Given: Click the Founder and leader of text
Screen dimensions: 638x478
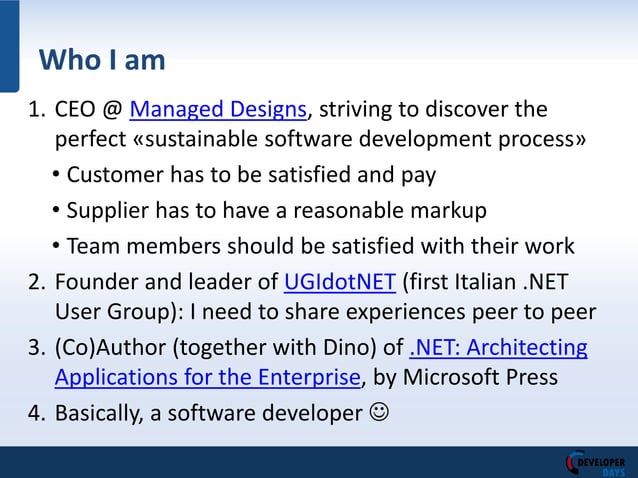Looking at the screenshot, I should point(166,282).
